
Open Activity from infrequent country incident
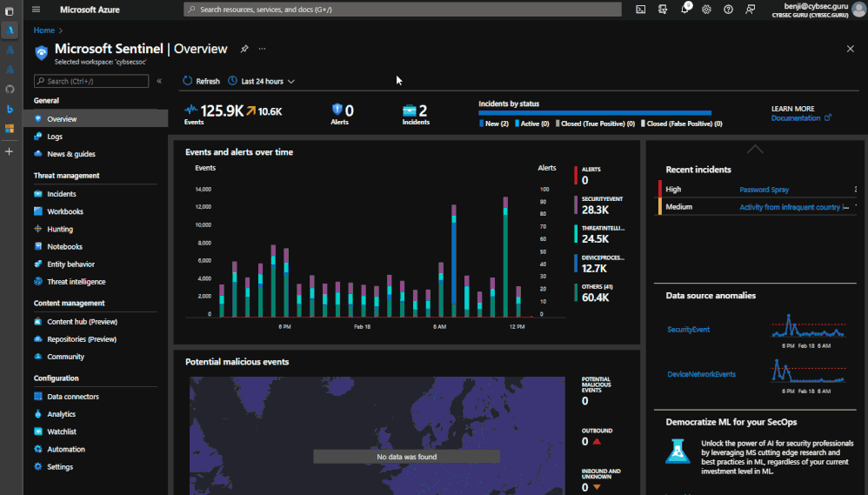(794, 207)
